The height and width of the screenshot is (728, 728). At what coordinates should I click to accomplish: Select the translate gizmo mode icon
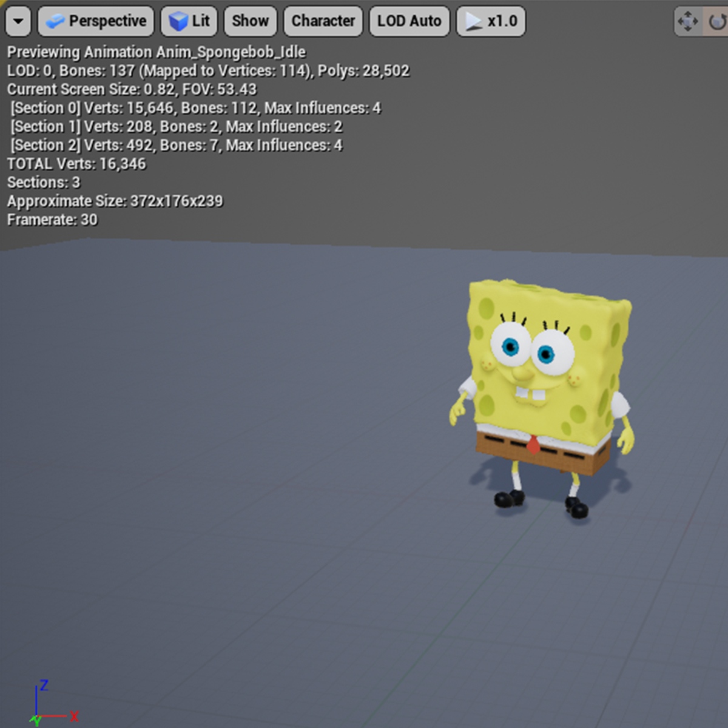[687, 22]
